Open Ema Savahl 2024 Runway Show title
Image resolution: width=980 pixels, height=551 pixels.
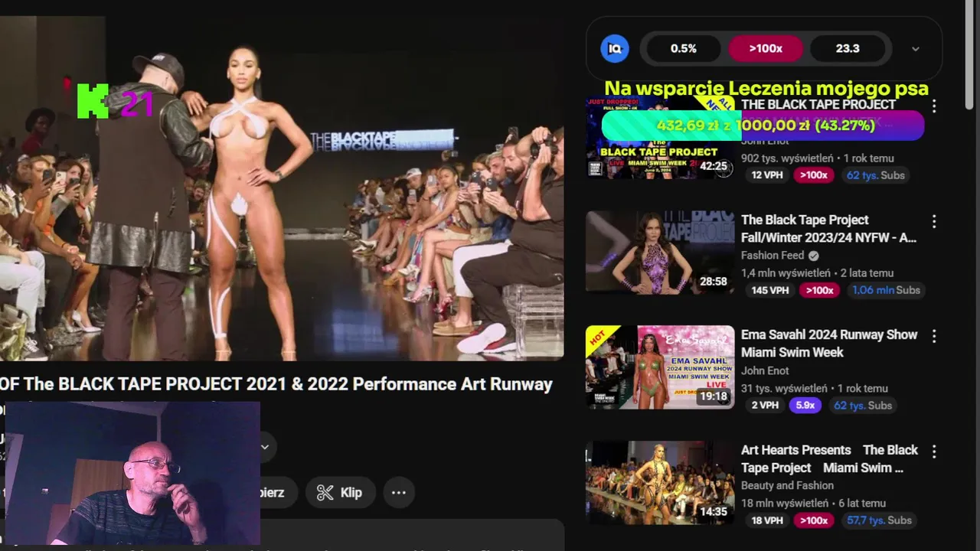tap(829, 344)
